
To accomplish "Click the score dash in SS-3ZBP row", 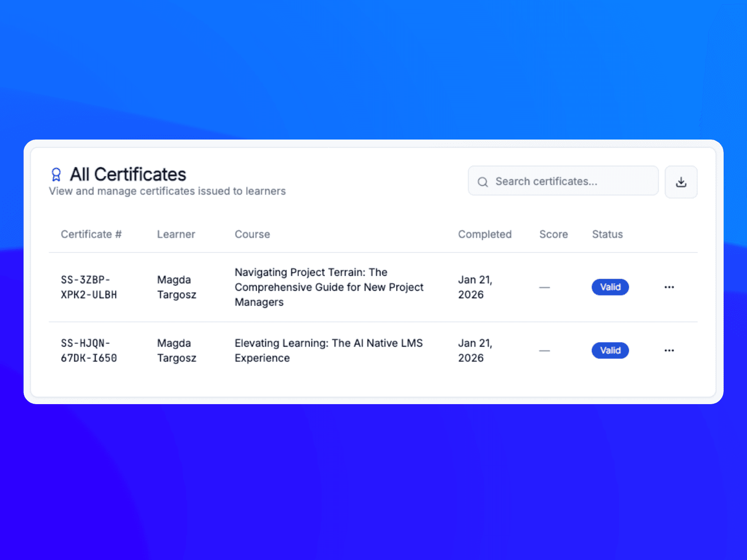I will pyautogui.click(x=544, y=287).
